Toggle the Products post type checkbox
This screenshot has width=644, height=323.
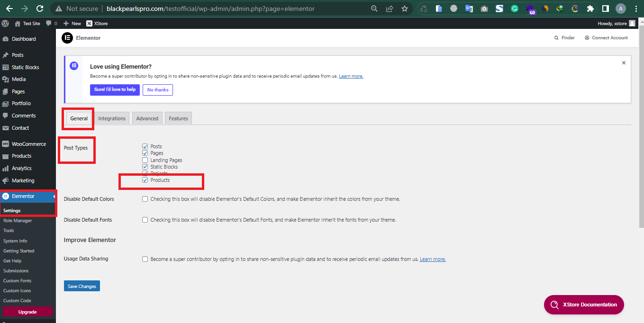[145, 180]
